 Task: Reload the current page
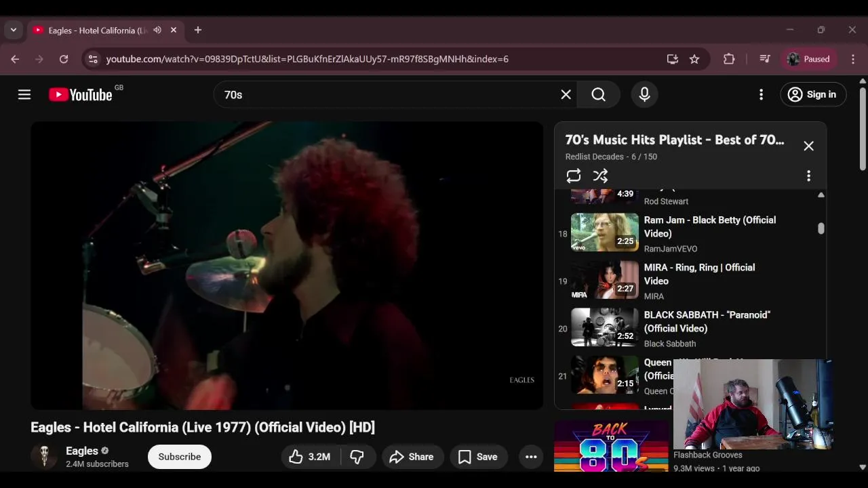click(x=64, y=59)
